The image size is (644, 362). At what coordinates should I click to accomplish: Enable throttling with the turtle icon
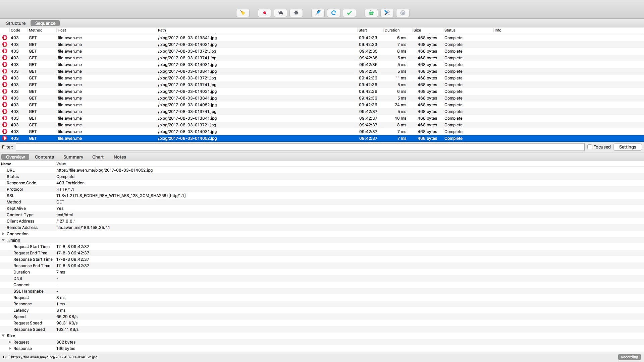pyautogui.click(x=280, y=13)
